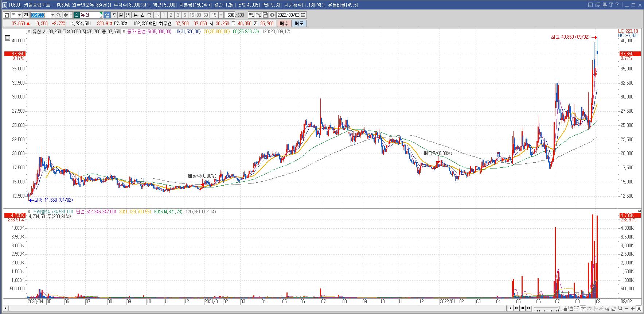Click the stock search magnifier icon
The height and width of the screenshot is (314, 644).
pos(59,15)
